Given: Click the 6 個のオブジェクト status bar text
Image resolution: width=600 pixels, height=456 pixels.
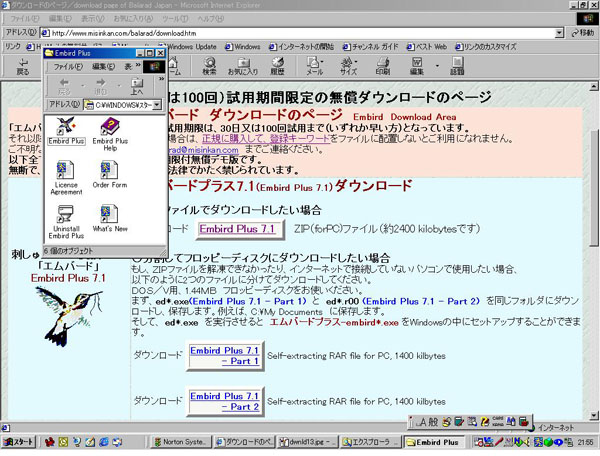Looking at the screenshot, I should click(68, 251).
